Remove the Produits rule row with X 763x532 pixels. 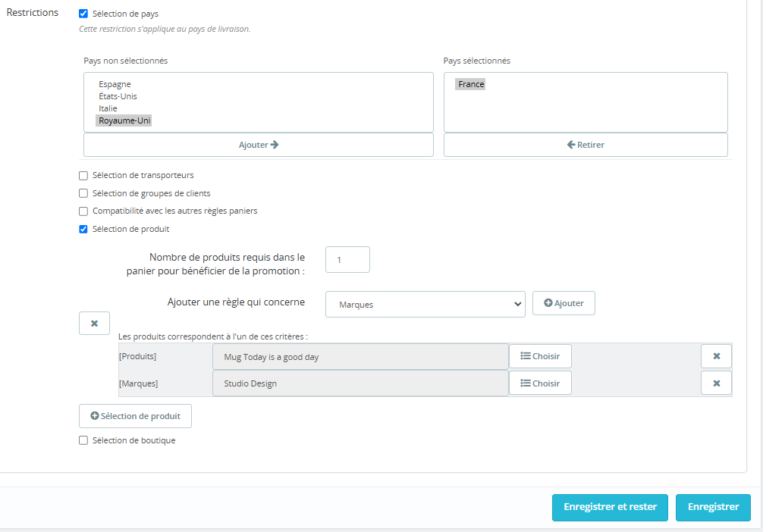[x=716, y=356]
